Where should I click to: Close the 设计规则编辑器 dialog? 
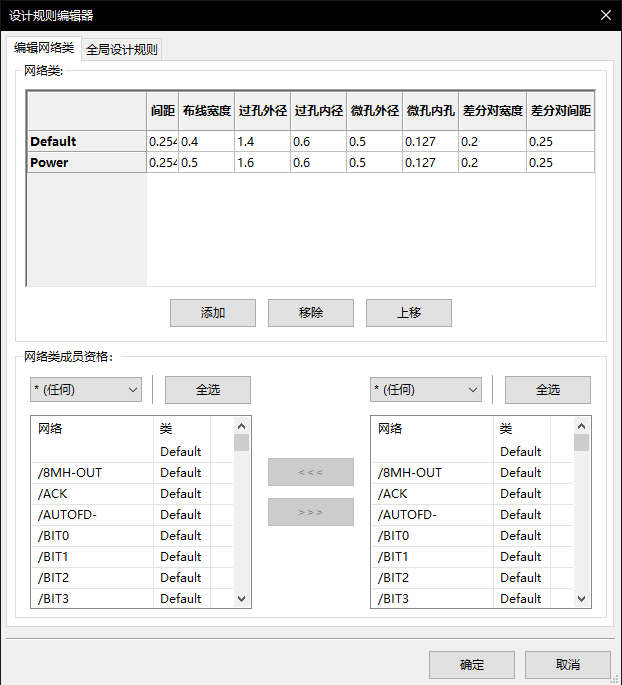pos(605,15)
